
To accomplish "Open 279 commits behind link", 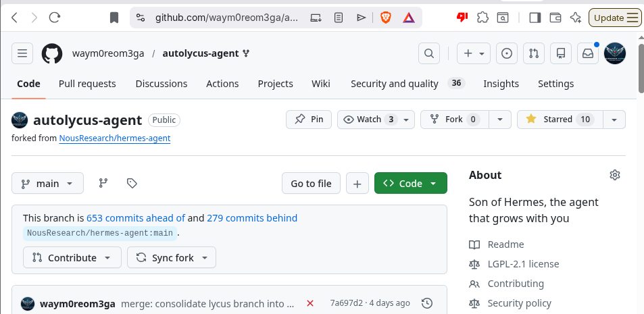I will click(252, 218).
